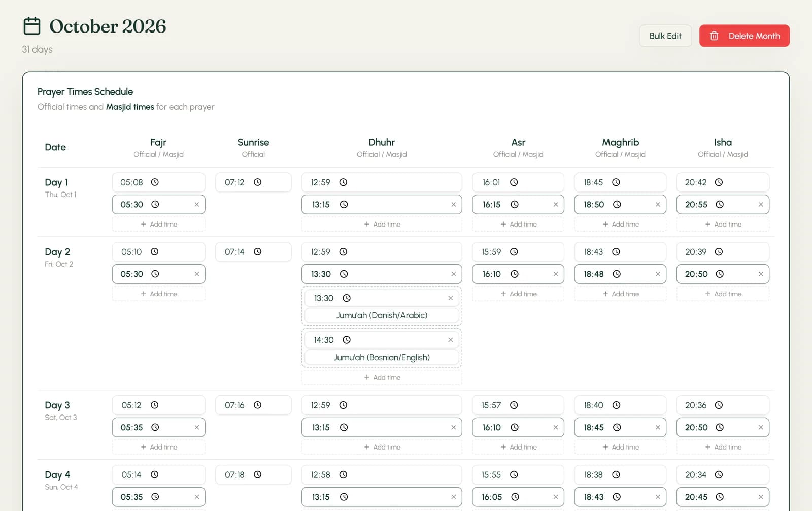Image resolution: width=812 pixels, height=511 pixels.
Task: Add time under Day 2 Asr
Action: point(518,294)
